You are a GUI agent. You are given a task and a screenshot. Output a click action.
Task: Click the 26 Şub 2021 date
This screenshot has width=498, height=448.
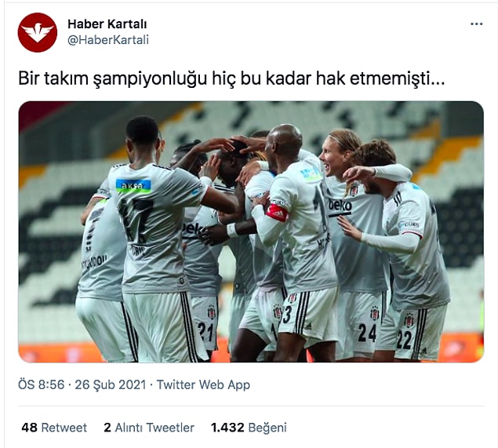(111, 384)
